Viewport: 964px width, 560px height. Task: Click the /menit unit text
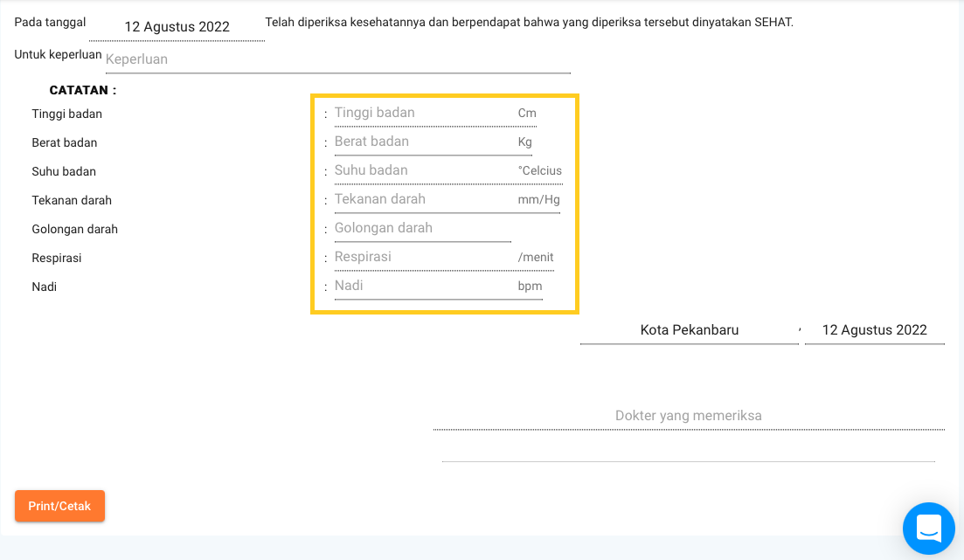(x=536, y=258)
